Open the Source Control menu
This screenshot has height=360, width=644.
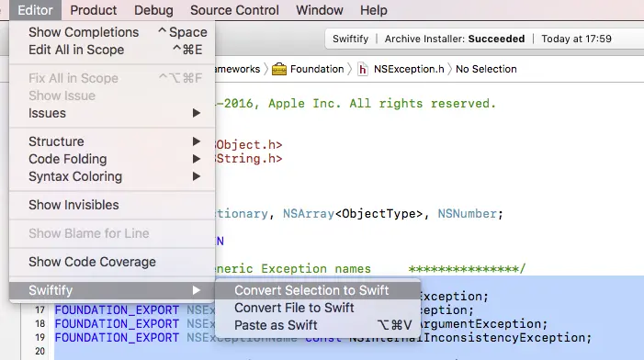coord(234,10)
